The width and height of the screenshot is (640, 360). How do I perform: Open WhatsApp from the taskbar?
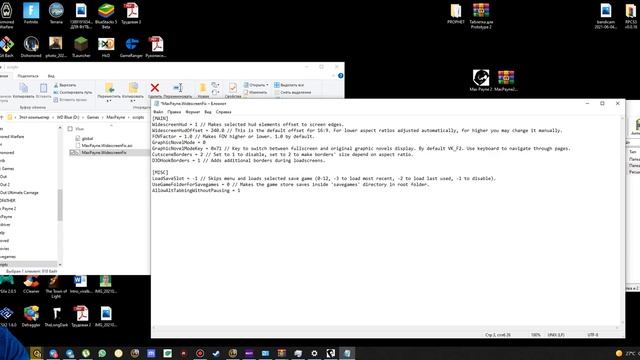pyautogui.click(x=102, y=353)
